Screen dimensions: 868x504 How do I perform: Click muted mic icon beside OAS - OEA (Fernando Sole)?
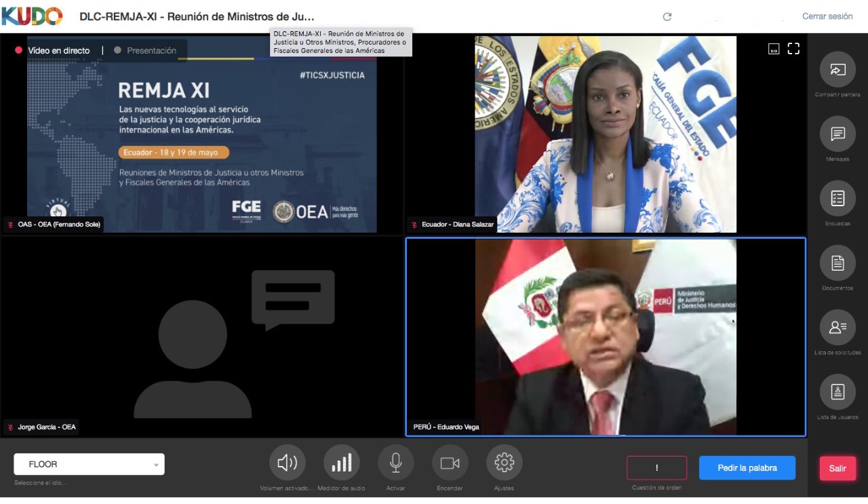(11, 225)
